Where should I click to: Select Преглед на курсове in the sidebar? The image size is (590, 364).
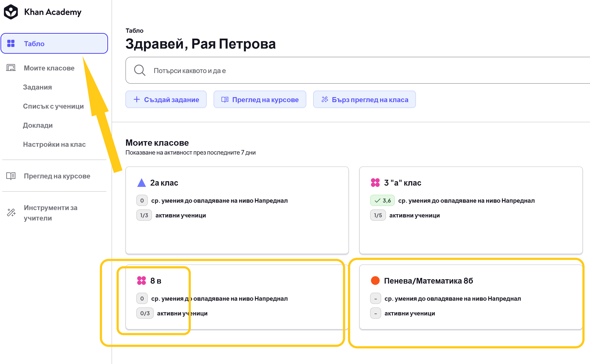[57, 176]
